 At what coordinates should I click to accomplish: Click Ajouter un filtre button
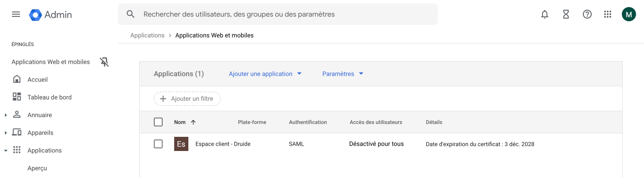(187, 99)
